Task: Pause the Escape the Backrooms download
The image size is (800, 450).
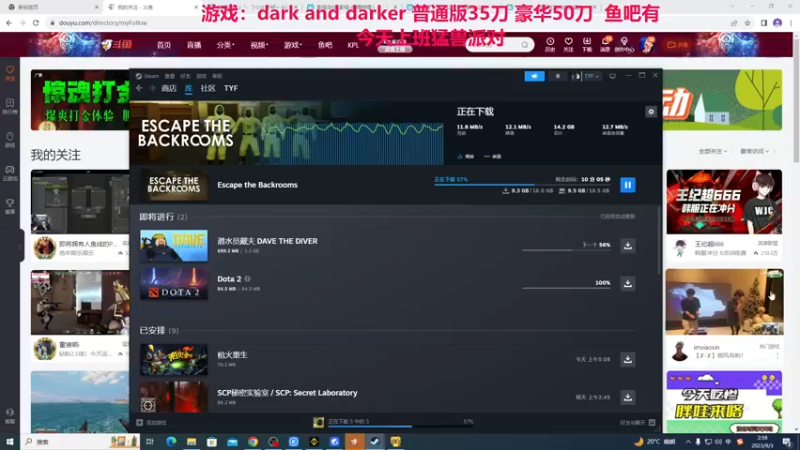Action: [628, 185]
